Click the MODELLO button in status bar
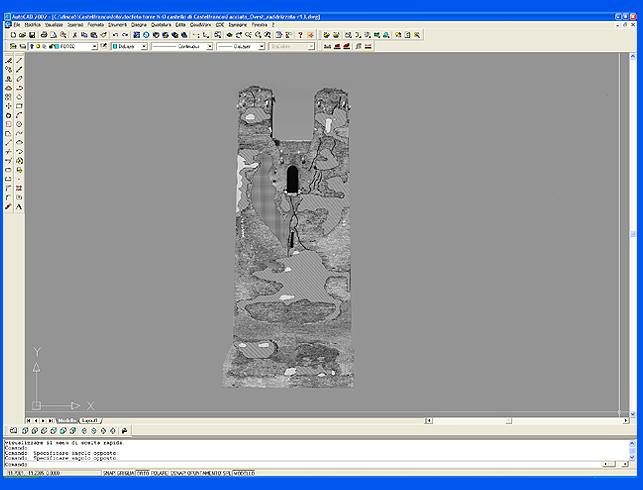 [243, 473]
